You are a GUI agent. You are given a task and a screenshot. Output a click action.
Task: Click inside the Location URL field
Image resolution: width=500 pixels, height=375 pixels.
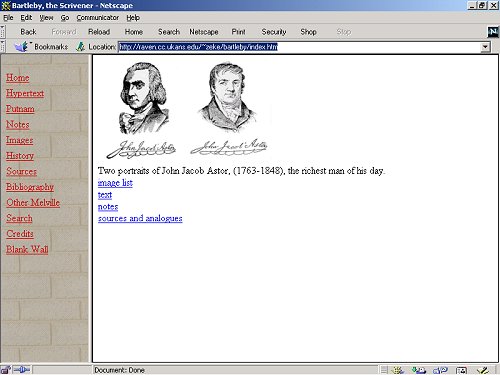click(299, 47)
